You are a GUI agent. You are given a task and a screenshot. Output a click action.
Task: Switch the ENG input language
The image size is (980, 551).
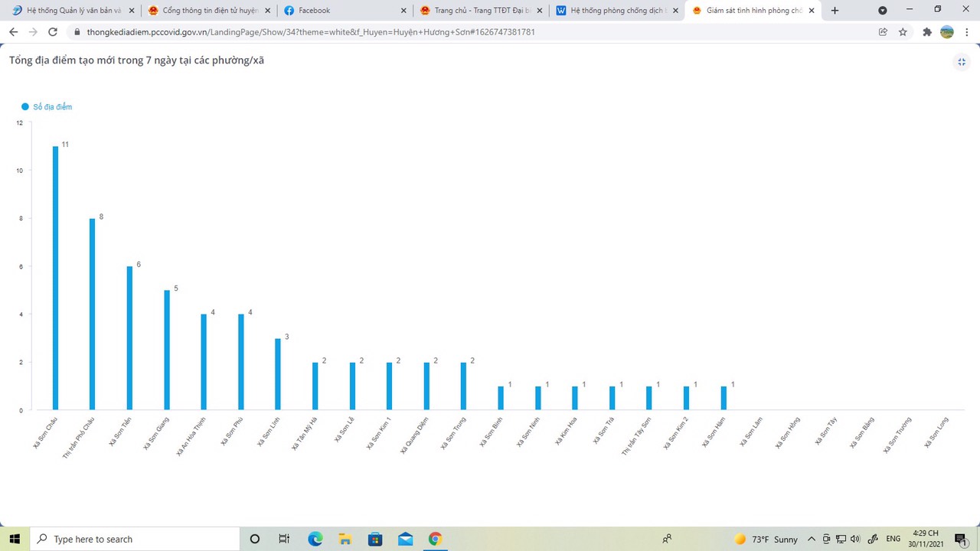coord(893,539)
